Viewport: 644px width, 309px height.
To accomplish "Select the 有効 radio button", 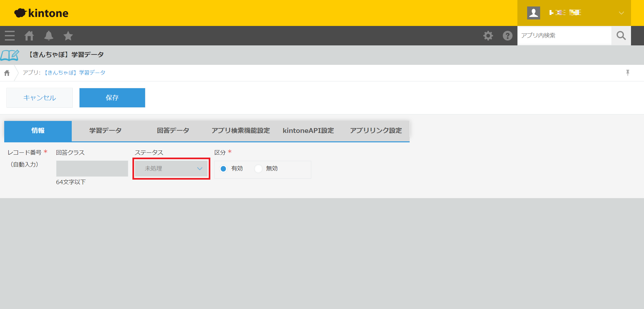I will click(223, 169).
